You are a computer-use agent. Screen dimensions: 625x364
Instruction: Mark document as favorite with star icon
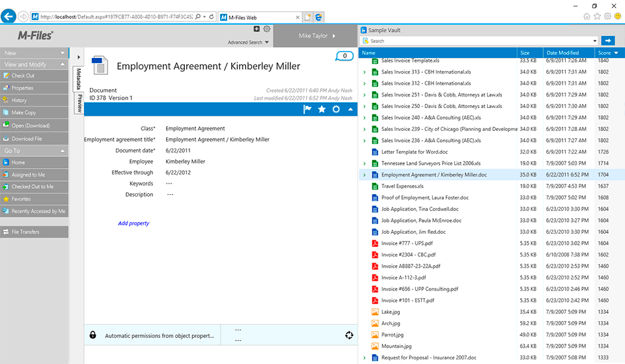(x=322, y=109)
